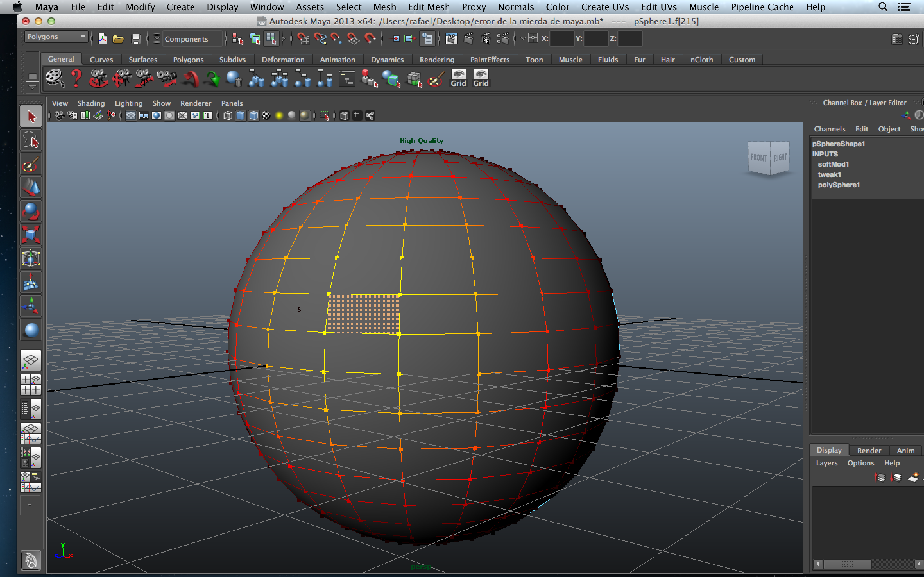This screenshot has height=577, width=924.
Task: Toggle textured display checker button
Action: tap(266, 116)
